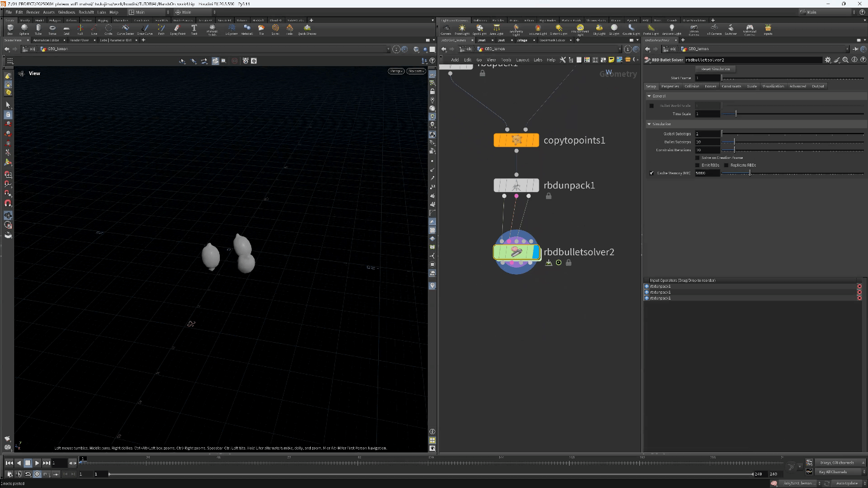Adjust the Time Scale slider

pyautogui.click(x=736, y=114)
